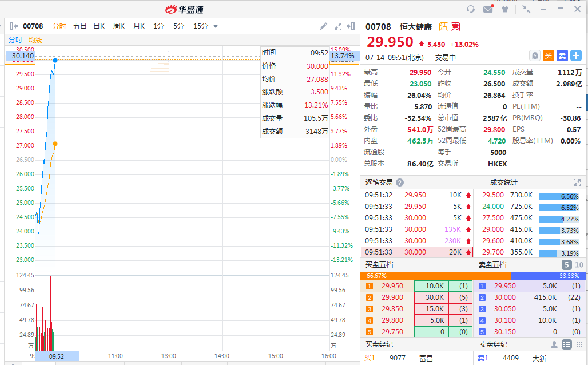Switch broker queue to list view
Image resolution: width=588 pixels, height=365 pixels.
click(566, 344)
